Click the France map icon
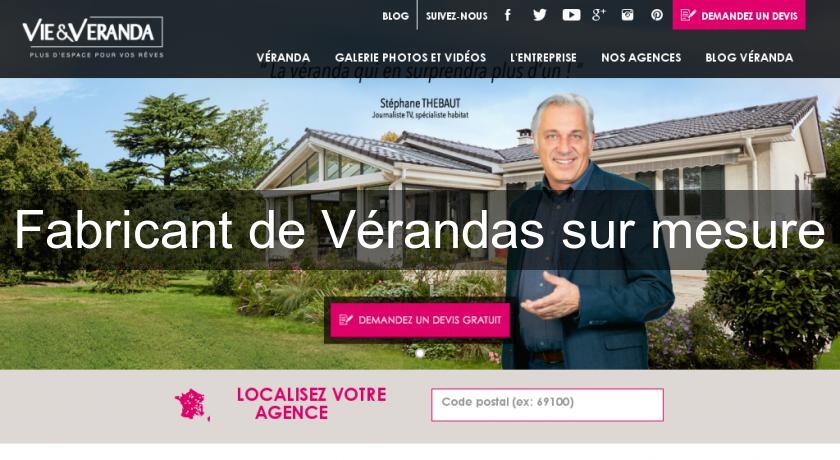Image resolution: width=840 pixels, height=460 pixels. coord(192,405)
